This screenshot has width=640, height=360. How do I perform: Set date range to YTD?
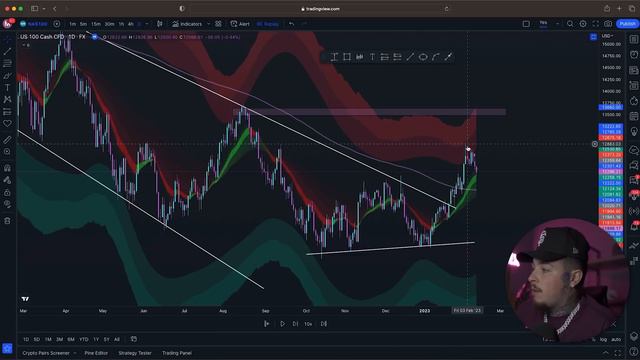click(x=84, y=339)
